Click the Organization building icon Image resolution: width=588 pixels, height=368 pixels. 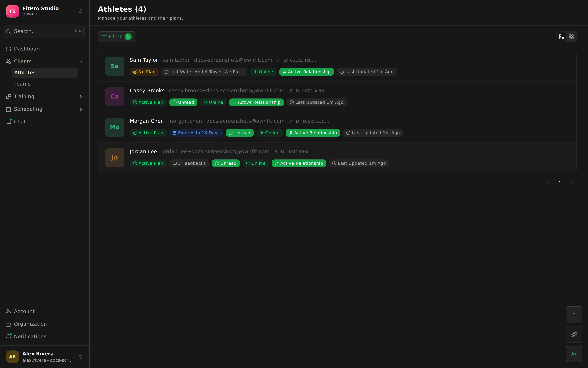pyautogui.click(x=9, y=324)
